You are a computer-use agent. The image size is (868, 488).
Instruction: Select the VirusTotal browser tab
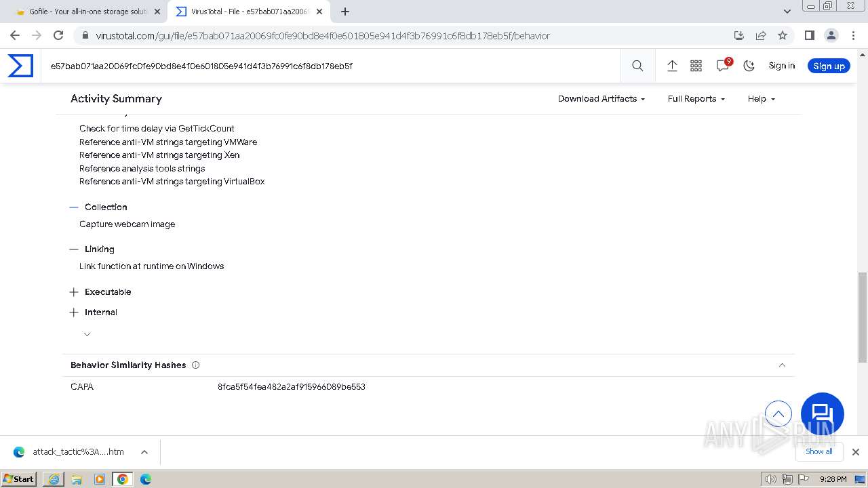click(x=248, y=12)
